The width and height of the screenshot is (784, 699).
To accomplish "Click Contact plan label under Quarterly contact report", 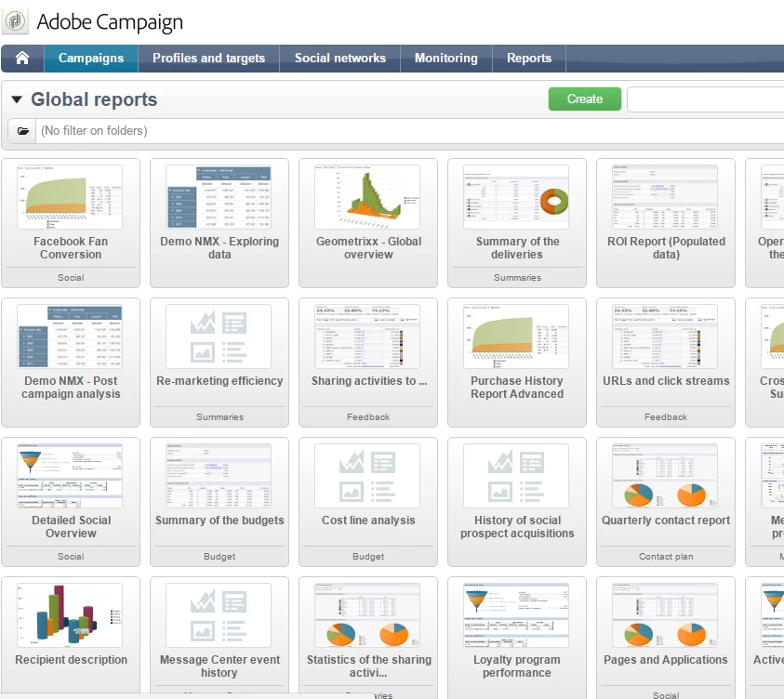I will [x=666, y=557].
